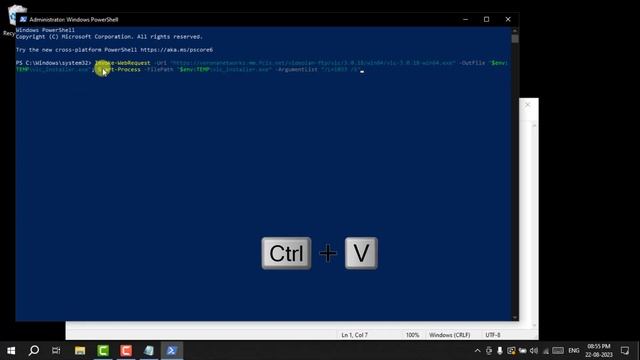Viewport: 640px width, 360px height.
Task: Maximize the PowerShell window
Action: pyautogui.click(x=487, y=19)
